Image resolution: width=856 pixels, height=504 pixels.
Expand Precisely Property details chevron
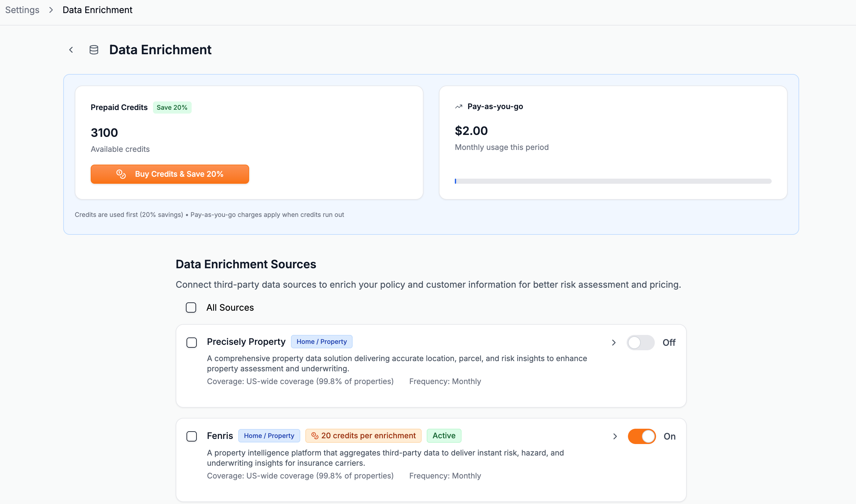point(614,343)
